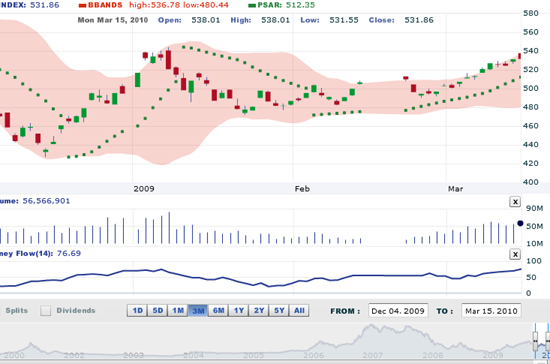Click the 2009 label on date axis
The height and width of the screenshot is (364, 550).
click(144, 189)
